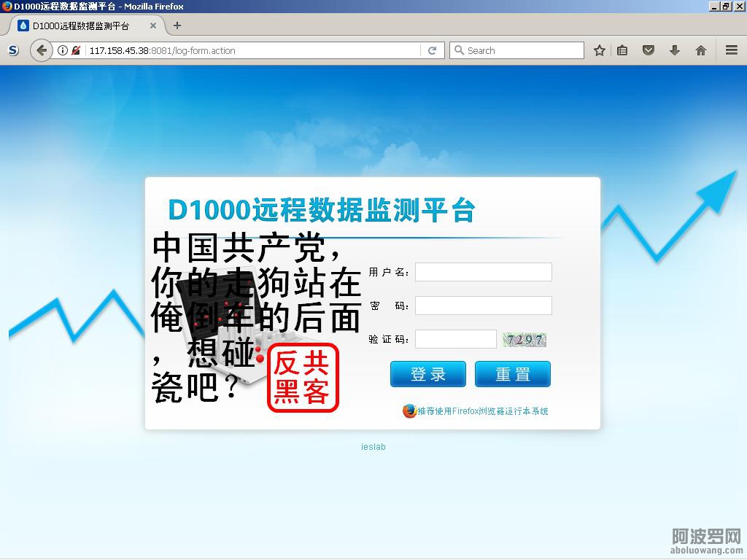Viewport: 747px width, 560px height.
Task: Click the 密码 password input field
Action: tap(483, 306)
